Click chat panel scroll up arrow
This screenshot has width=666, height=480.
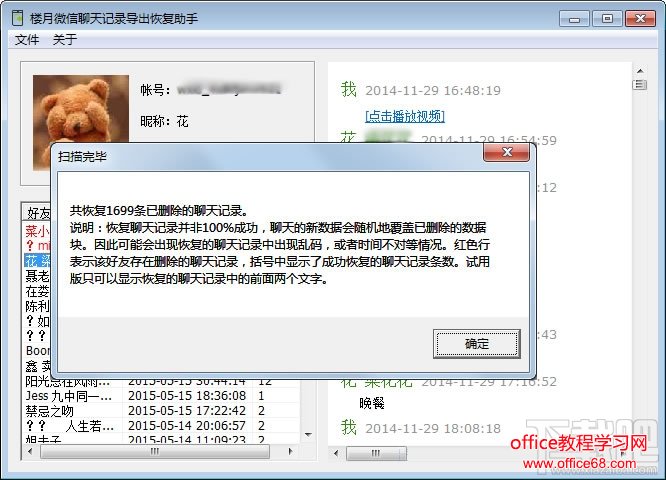[640, 71]
